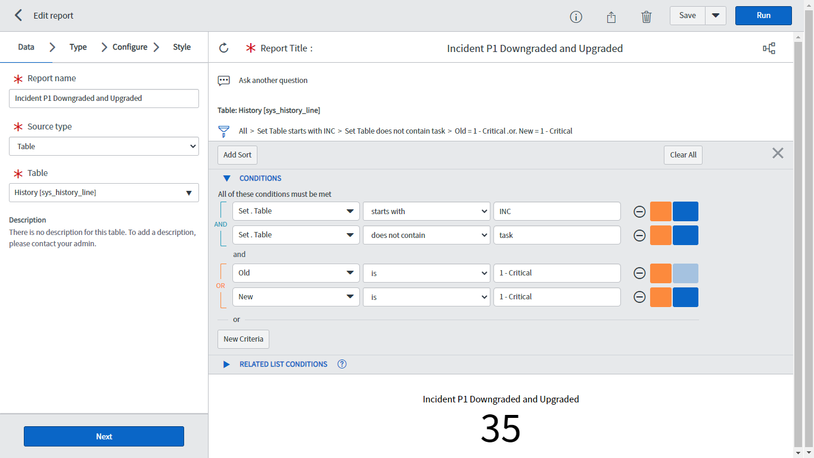Close the filter panel with X
Image resolution: width=814 pixels, height=458 pixels.
click(778, 153)
